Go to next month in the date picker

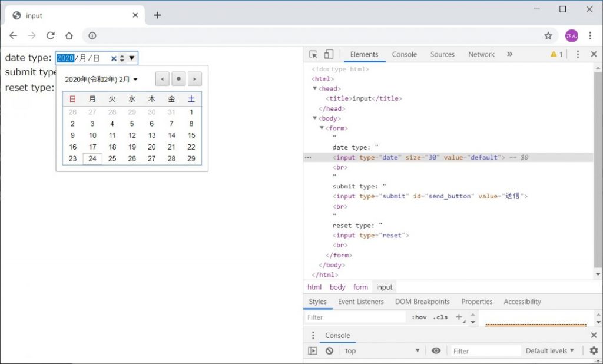pos(194,78)
